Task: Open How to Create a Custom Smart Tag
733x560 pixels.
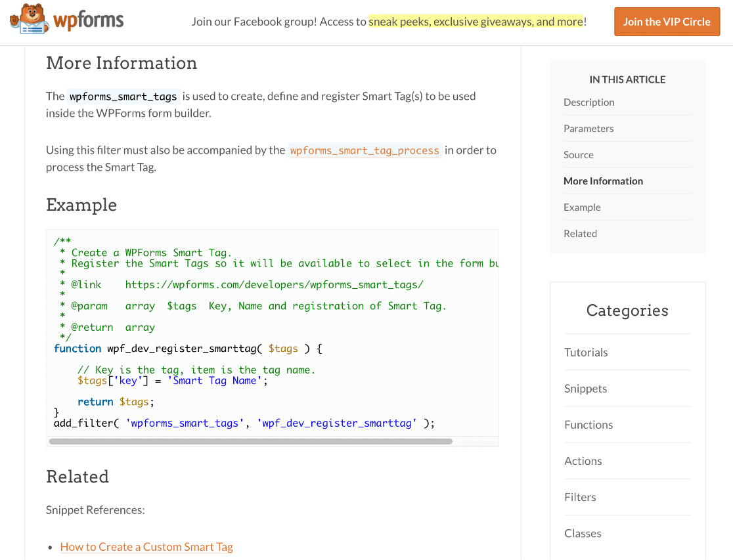Action: [x=146, y=547]
